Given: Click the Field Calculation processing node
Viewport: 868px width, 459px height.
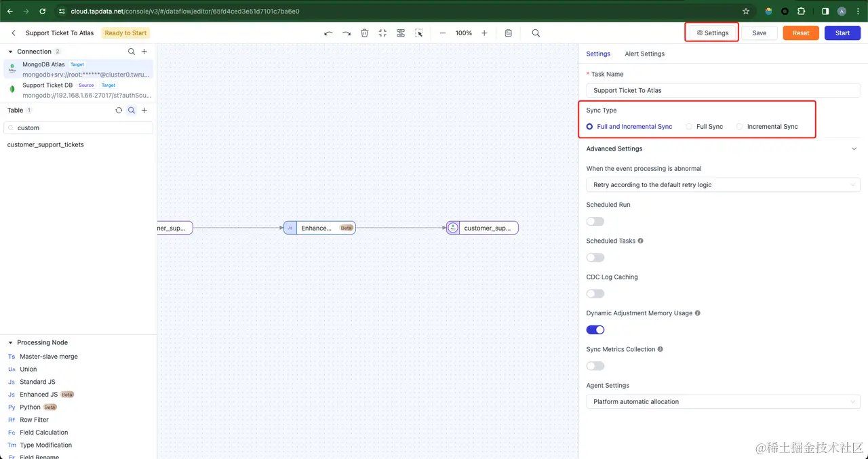Looking at the screenshot, I should [x=44, y=433].
